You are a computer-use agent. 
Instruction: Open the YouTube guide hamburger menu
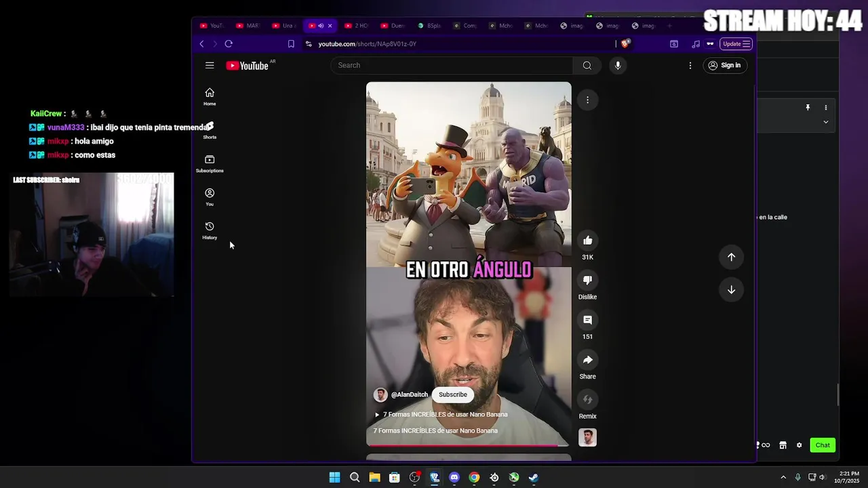pyautogui.click(x=210, y=65)
